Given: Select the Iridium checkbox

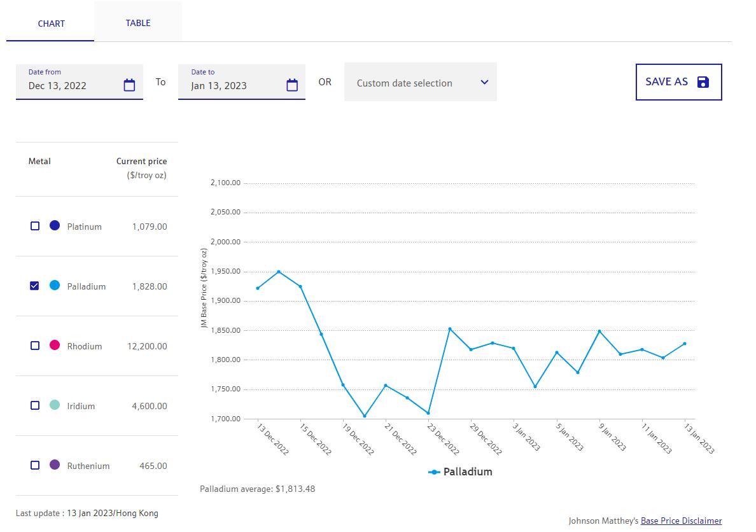Looking at the screenshot, I should click(x=35, y=405).
